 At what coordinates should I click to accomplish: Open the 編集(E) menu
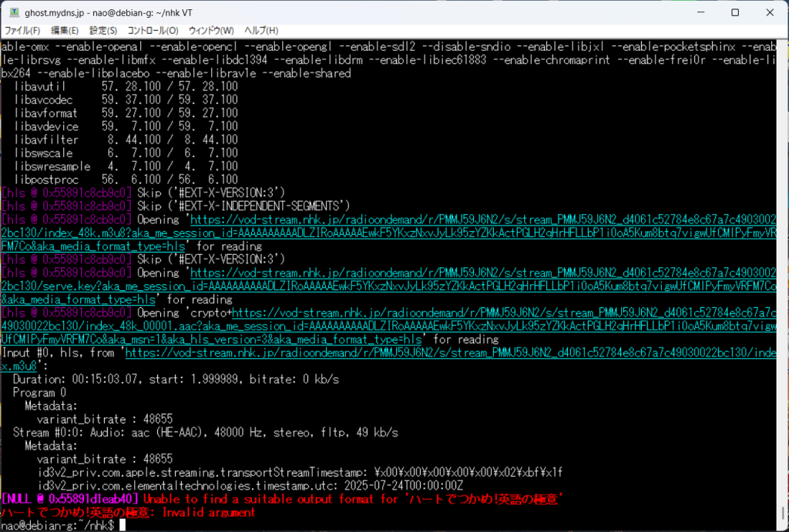click(65, 31)
